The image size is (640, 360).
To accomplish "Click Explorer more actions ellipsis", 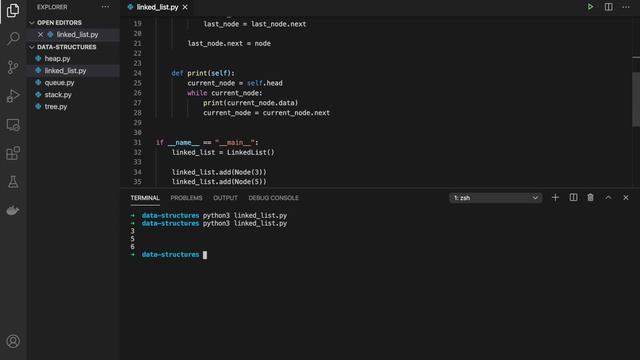I will pyautogui.click(x=105, y=7).
